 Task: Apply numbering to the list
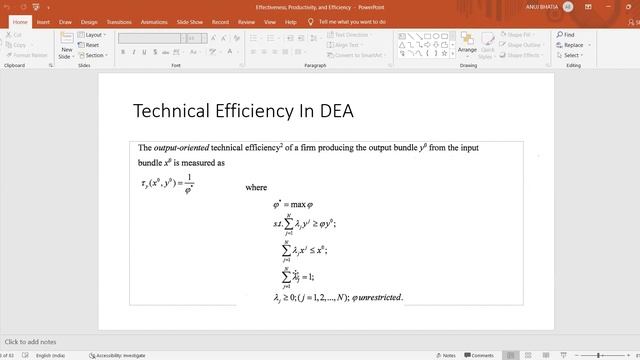coord(270,38)
